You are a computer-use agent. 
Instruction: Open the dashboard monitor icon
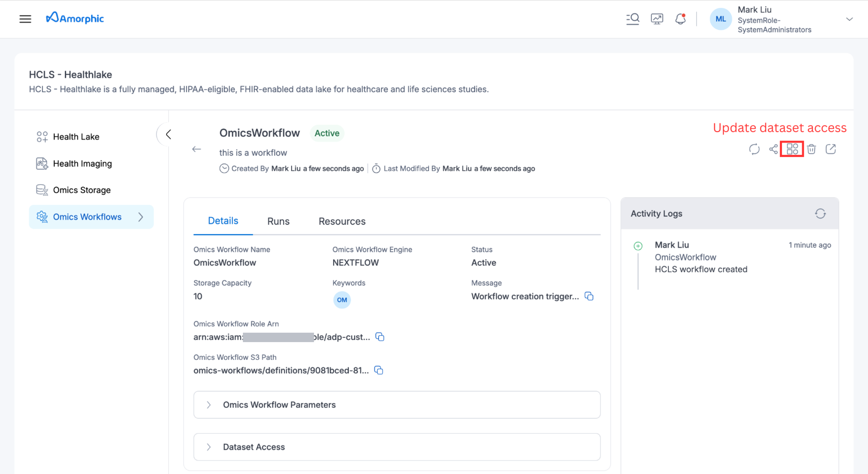click(x=657, y=18)
